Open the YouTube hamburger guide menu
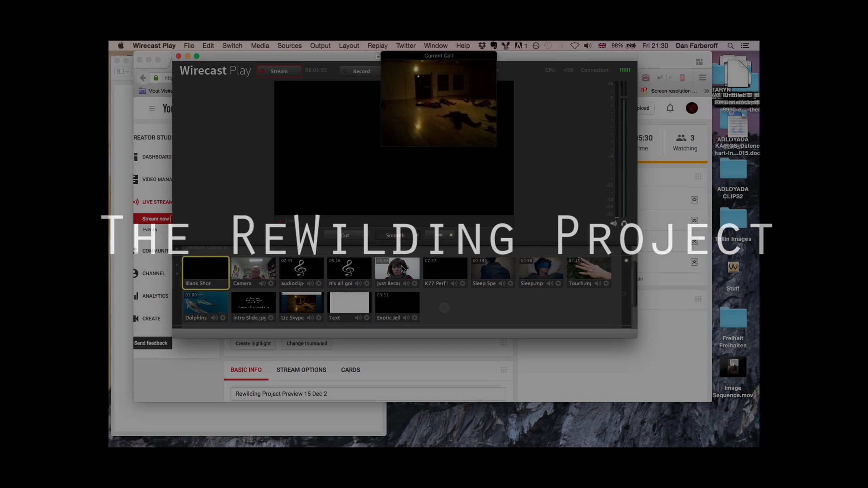 (152, 108)
